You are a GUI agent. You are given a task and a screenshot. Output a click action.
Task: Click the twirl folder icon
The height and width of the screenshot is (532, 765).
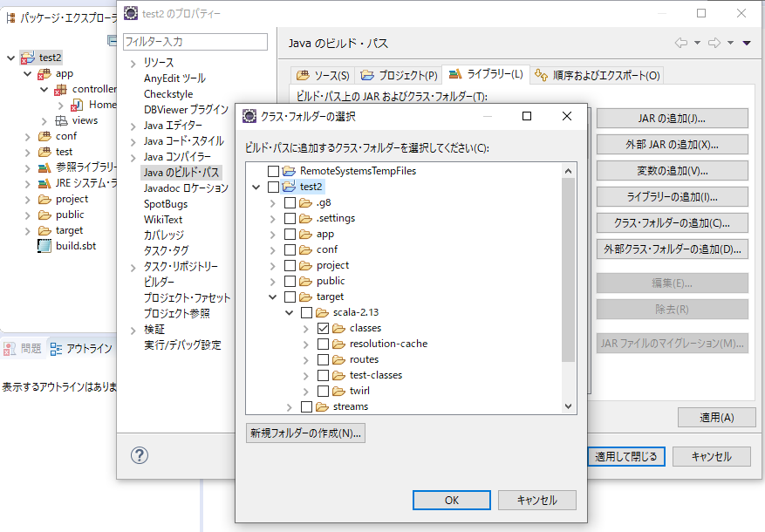(339, 391)
